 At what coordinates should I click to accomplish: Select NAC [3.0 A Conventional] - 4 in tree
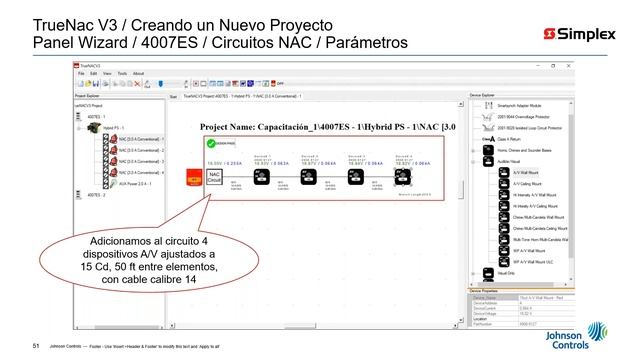tap(141, 172)
